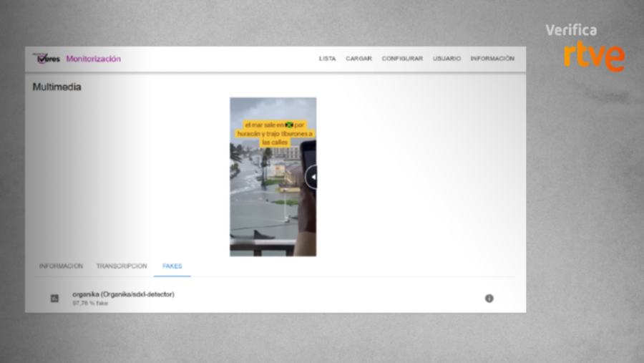
Task: Select the organika sdxl-detector result name
Action: point(123,294)
